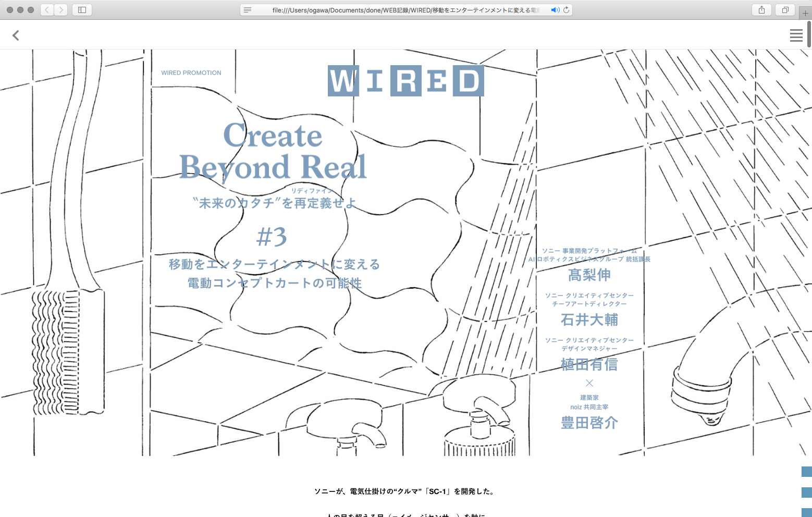Open the hamburger menu on the page
This screenshot has height=517, width=812.
(796, 35)
